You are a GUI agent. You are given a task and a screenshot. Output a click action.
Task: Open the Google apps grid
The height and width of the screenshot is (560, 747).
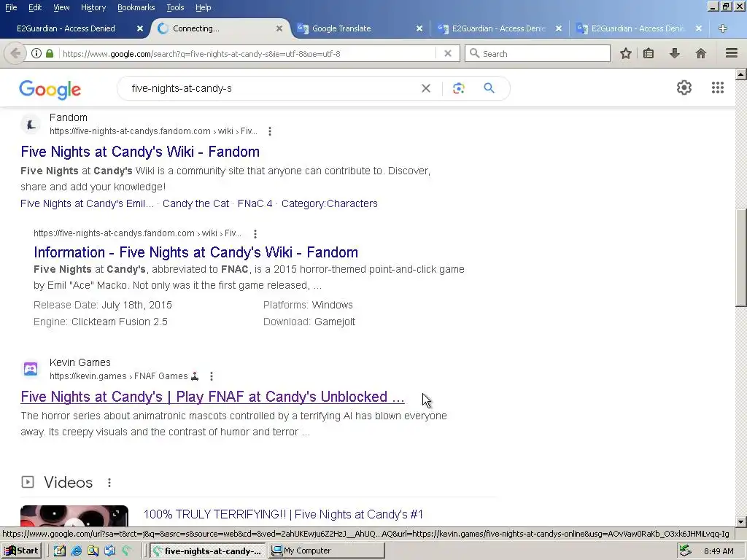point(718,87)
